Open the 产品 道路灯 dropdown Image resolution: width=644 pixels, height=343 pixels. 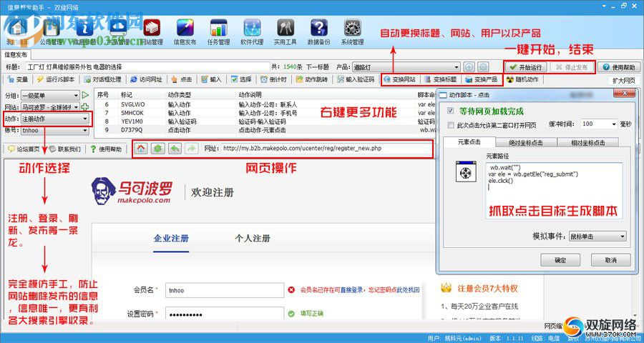[x=406, y=67]
